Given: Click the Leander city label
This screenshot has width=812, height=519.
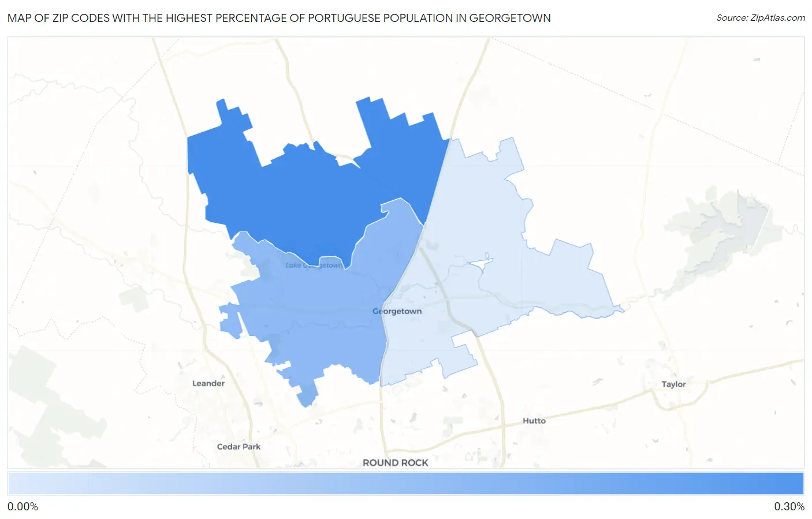Looking at the screenshot, I should click(208, 383).
